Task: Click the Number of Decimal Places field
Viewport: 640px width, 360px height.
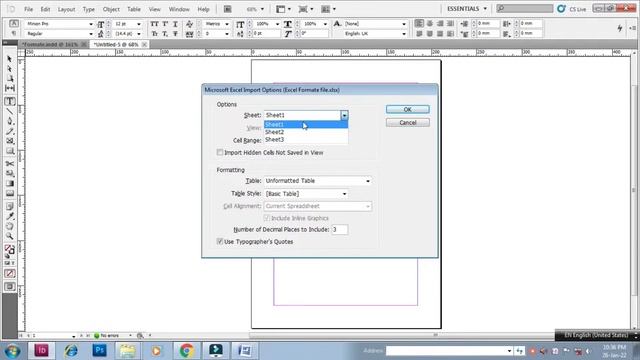Action: (x=340, y=229)
